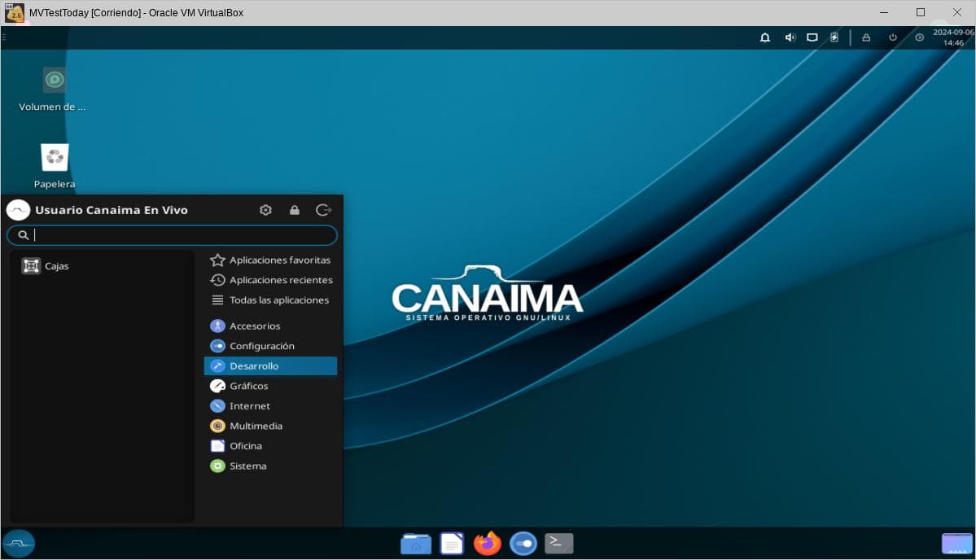Click the lock screen icon in top panel
This screenshot has height=560, width=976.
866,37
